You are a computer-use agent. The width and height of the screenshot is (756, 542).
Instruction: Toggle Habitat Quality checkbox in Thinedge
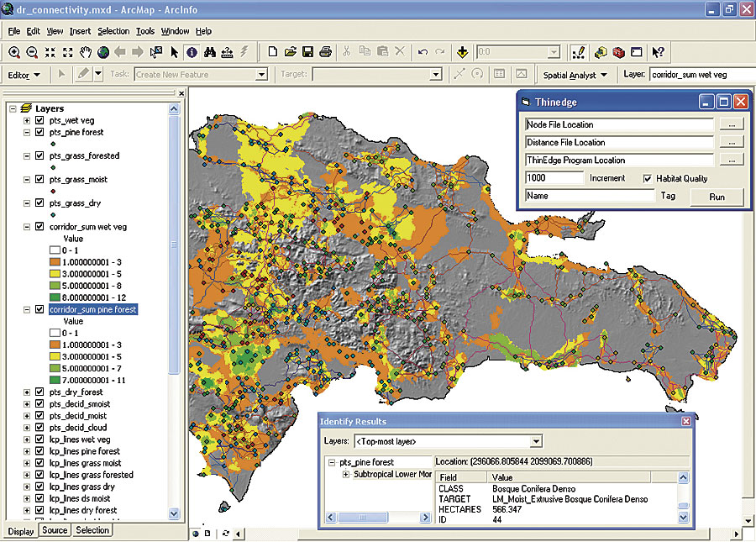(x=648, y=178)
